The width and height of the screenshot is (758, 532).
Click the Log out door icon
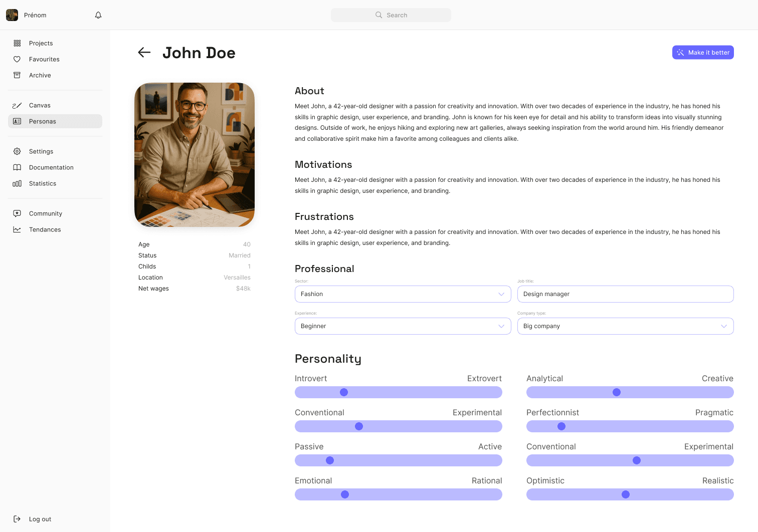(x=17, y=519)
